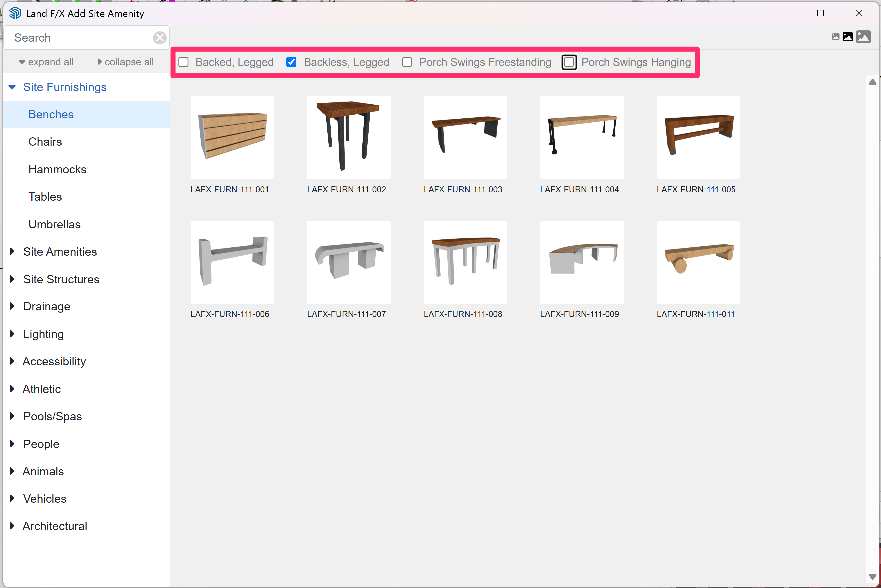The image size is (881, 588).
Task: Pick bench model LAFX-FURN-111-001 thumbnail
Action: click(x=232, y=137)
